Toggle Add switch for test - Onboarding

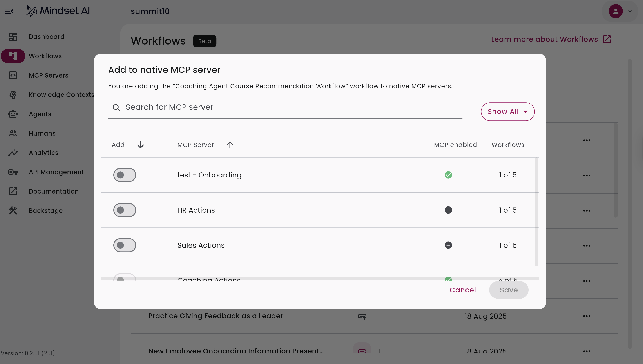coord(125,175)
